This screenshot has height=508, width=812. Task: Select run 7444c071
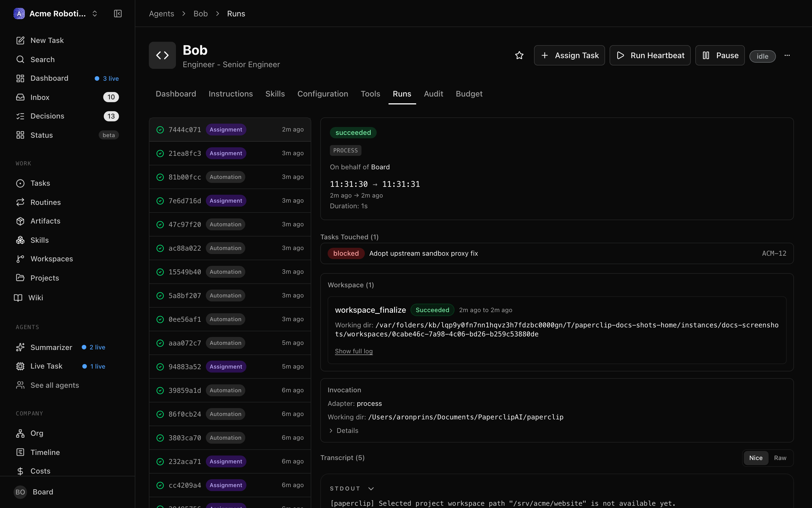pos(230,130)
